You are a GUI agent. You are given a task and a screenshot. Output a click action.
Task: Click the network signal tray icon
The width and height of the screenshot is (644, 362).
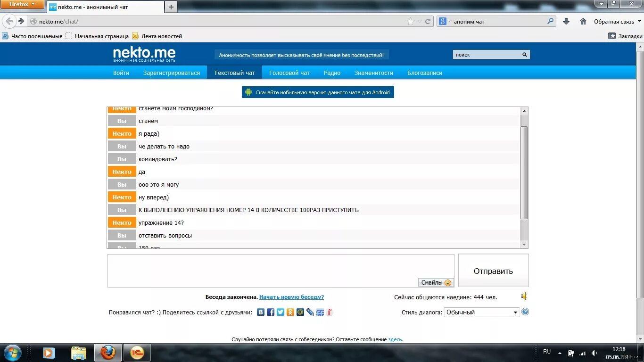pyautogui.click(x=583, y=353)
